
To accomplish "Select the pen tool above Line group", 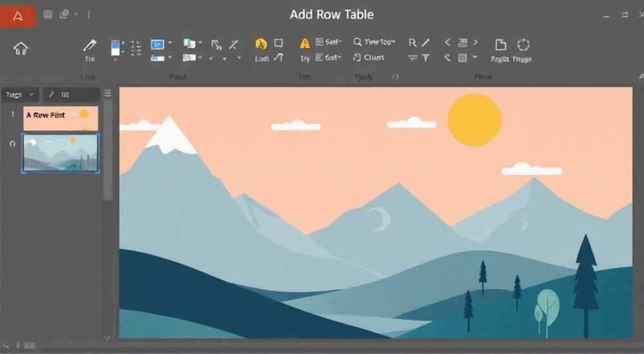I will click(90, 45).
